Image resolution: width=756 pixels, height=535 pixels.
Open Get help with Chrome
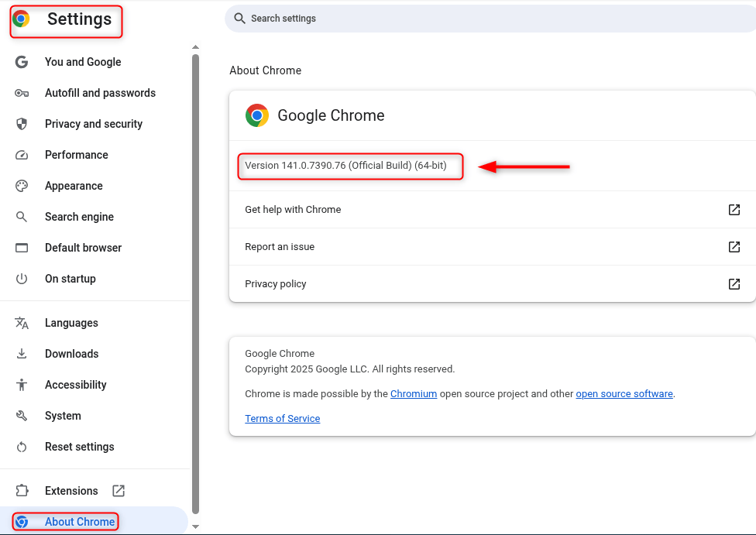tap(293, 210)
